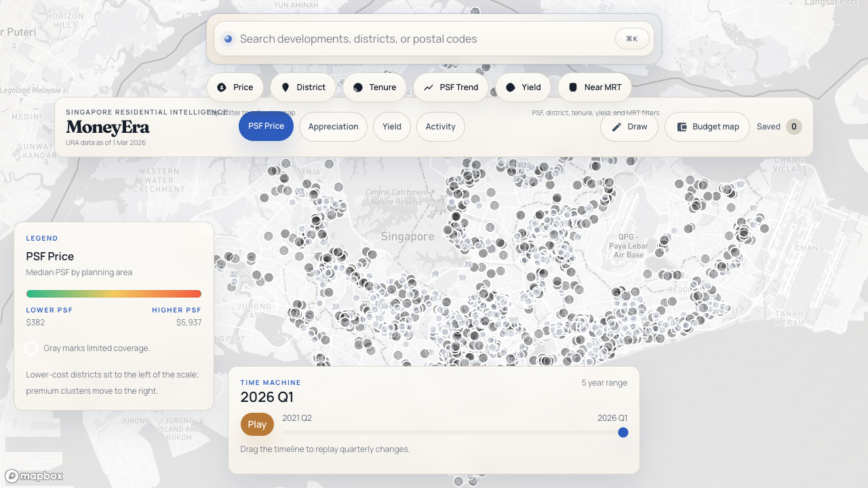Switch to the Appreciation view
868x488 pixels.
[333, 127]
